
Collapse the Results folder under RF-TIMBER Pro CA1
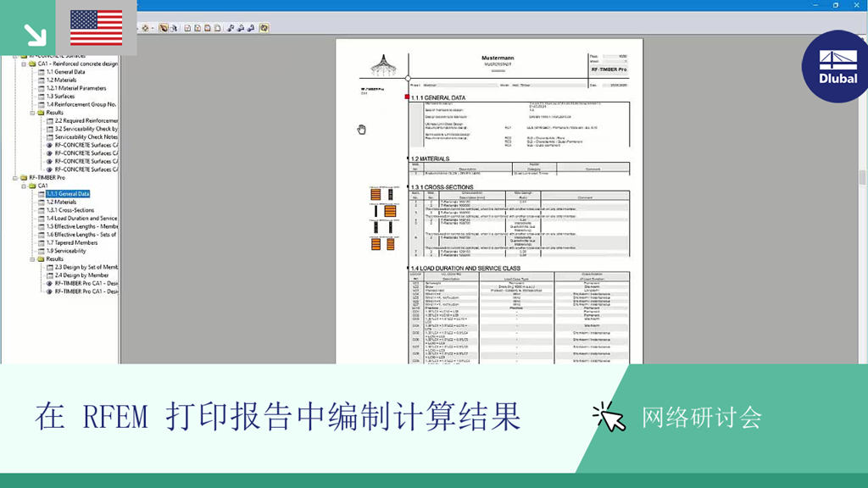point(32,259)
